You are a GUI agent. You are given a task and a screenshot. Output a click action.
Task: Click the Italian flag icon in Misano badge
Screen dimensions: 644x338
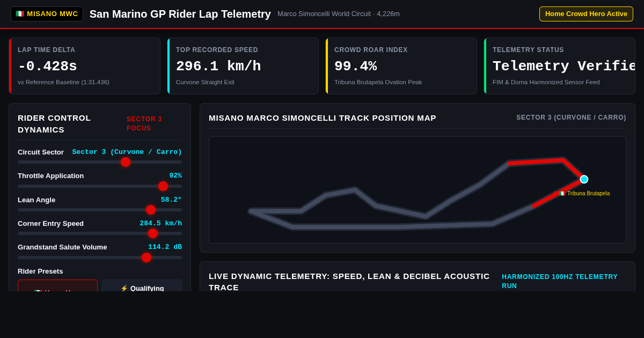point(20,14)
